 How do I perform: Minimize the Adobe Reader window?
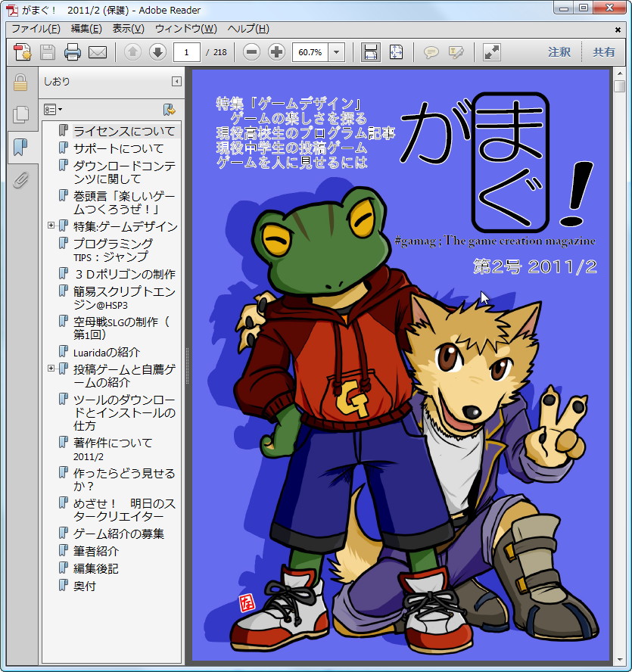[x=564, y=8]
